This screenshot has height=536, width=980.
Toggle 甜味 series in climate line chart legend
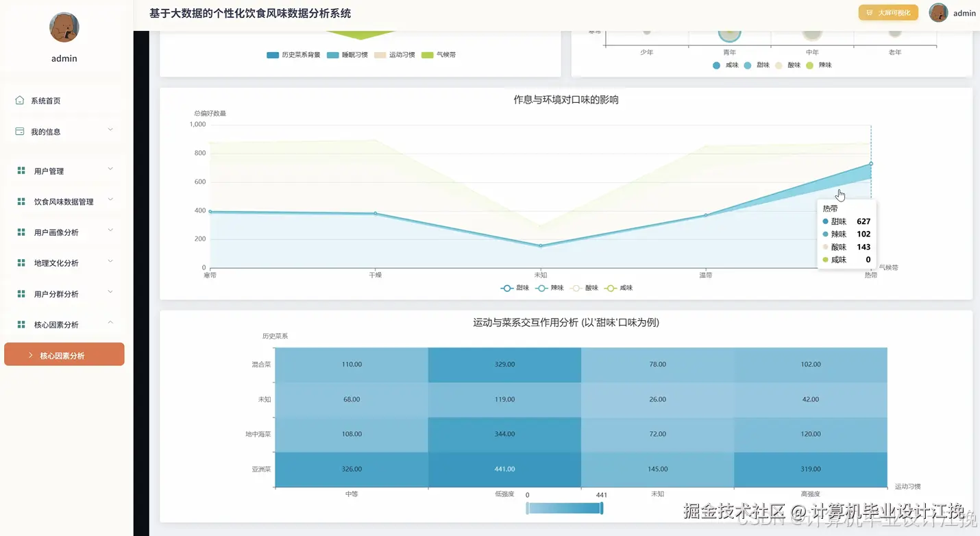pyautogui.click(x=515, y=288)
